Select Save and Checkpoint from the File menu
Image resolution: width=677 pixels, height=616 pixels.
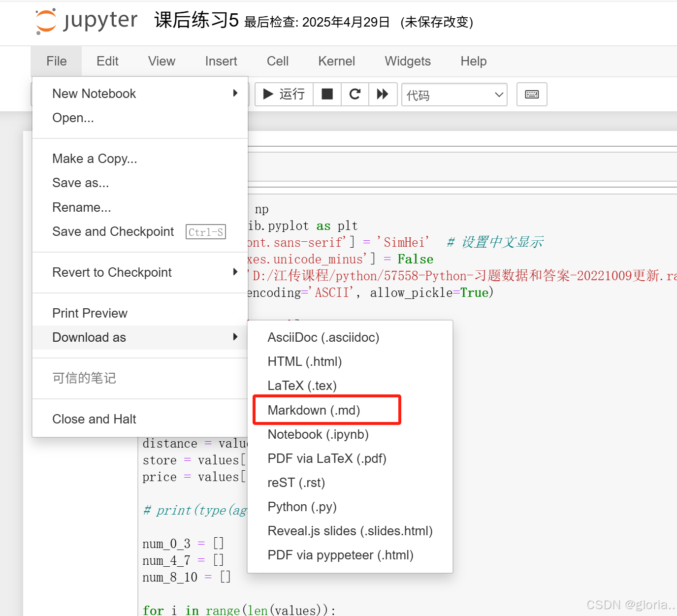[113, 231]
